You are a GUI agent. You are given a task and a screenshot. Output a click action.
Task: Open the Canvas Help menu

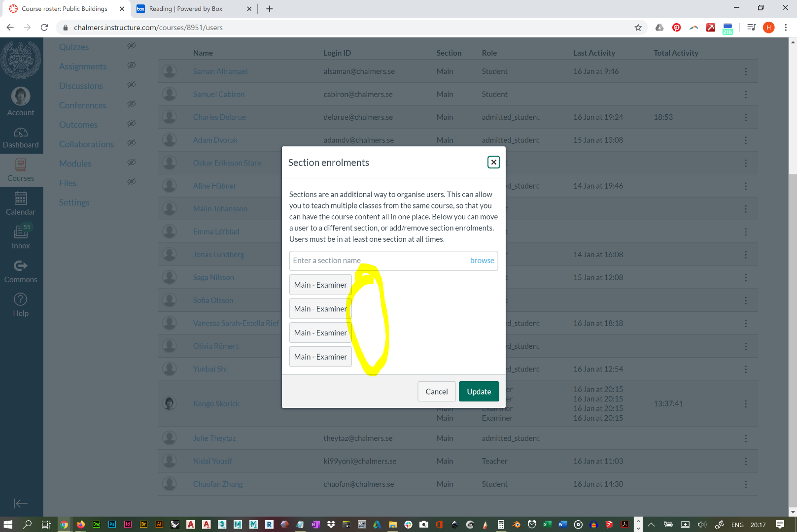(x=21, y=305)
